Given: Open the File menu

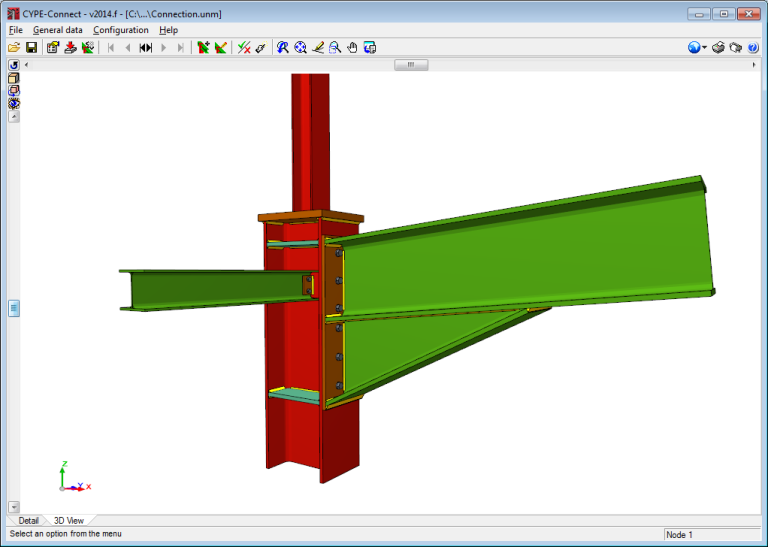Looking at the screenshot, I should (x=16, y=30).
